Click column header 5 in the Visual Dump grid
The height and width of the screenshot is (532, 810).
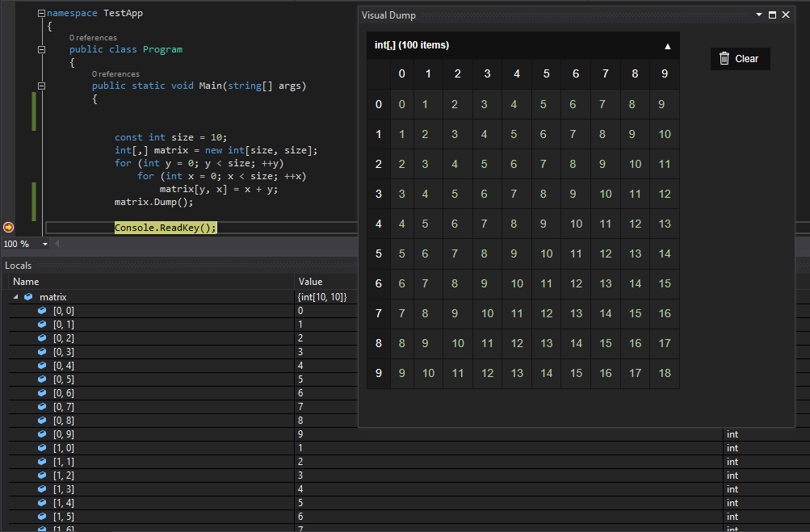546,73
